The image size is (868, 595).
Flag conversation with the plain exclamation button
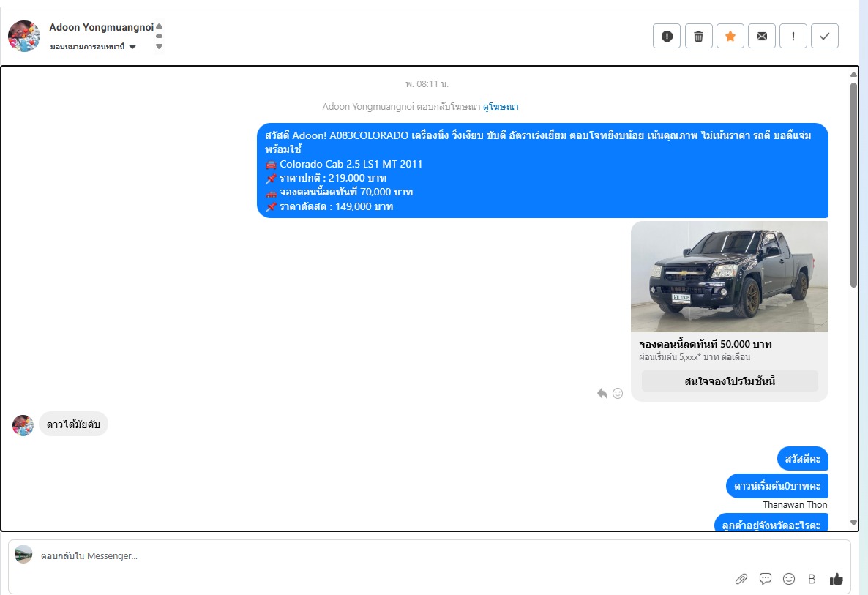(x=793, y=36)
